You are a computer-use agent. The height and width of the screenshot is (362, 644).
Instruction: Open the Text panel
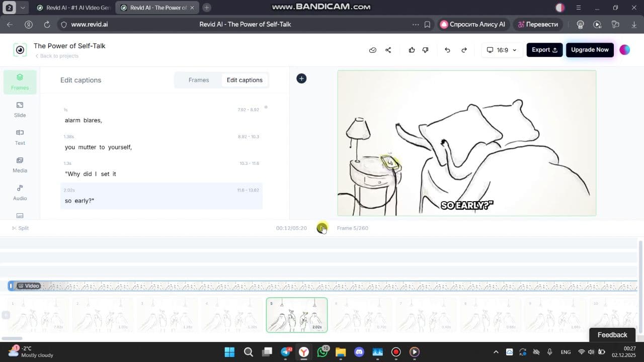20,137
